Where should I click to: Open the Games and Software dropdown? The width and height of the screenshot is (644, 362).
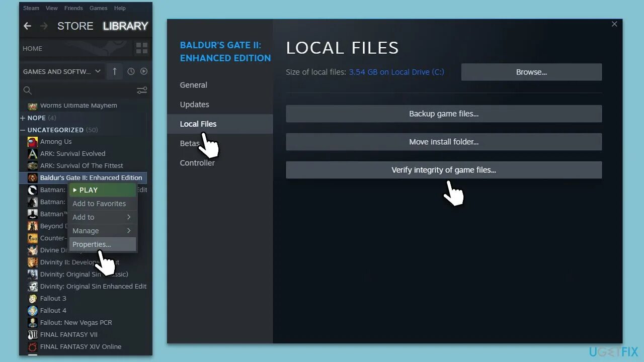coord(62,71)
